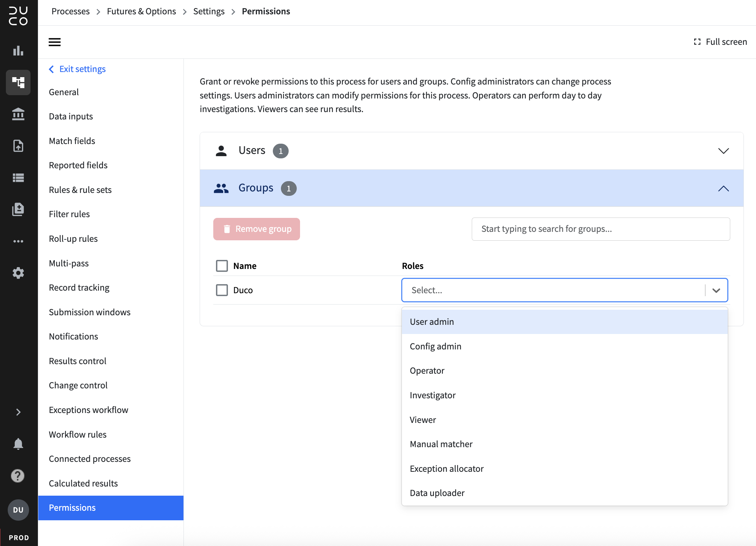Click the Users section heading

252,151
